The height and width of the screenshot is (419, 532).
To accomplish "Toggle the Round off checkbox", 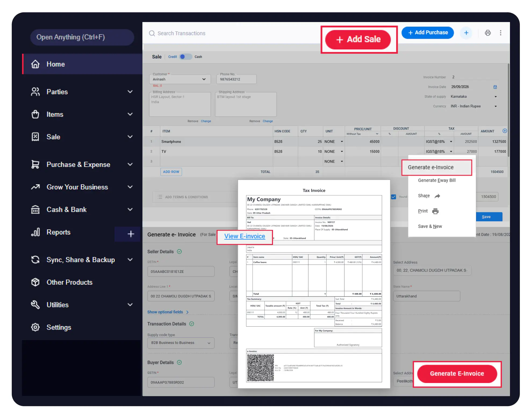I will (x=394, y=197).
